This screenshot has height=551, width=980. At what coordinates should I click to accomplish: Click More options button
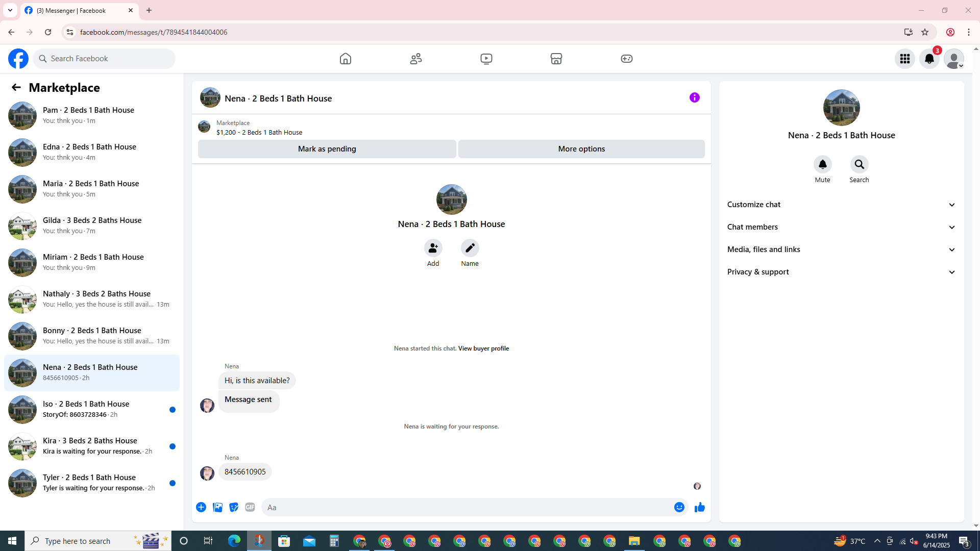click(581, 149)
